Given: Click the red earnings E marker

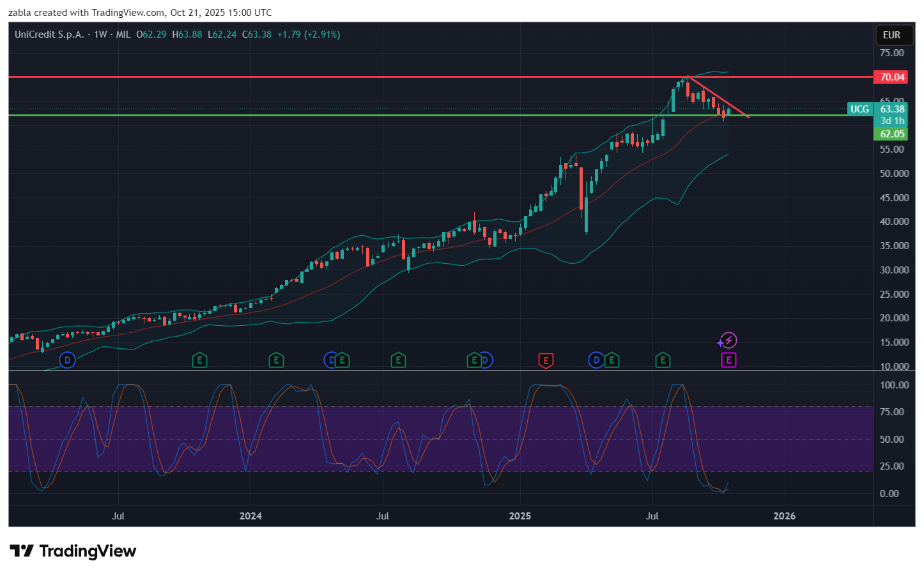Looking at the screenshot, I should [x=545, y=360].
